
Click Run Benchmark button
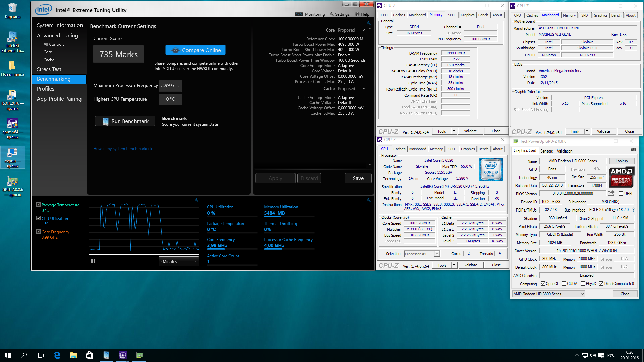pyautogui.click(x=125, y=121)
